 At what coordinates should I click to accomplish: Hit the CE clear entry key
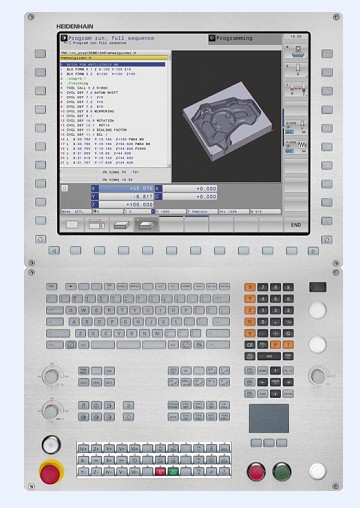pyautogui.click(x=250, y=345)
